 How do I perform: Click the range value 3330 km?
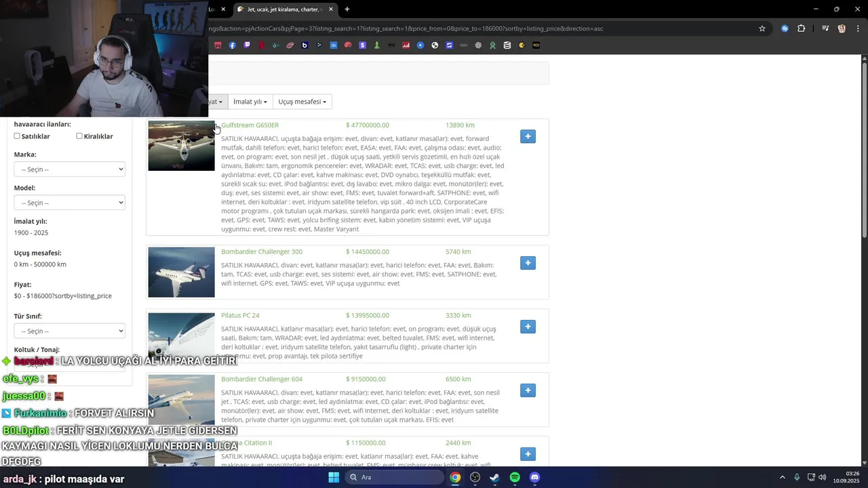pos(458,315)
